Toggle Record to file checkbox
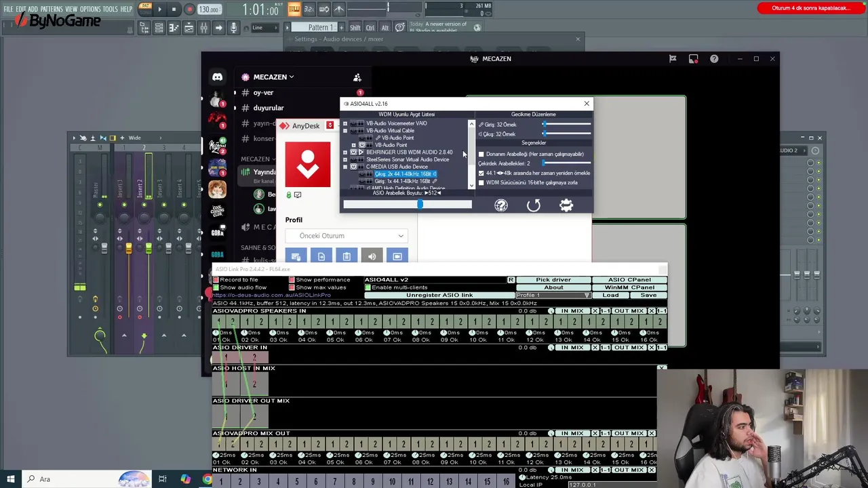868x488 pixels. point(216,280)
